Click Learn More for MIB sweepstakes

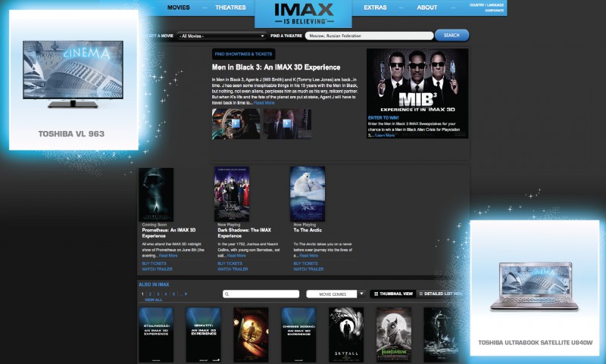tap(385, 135)
